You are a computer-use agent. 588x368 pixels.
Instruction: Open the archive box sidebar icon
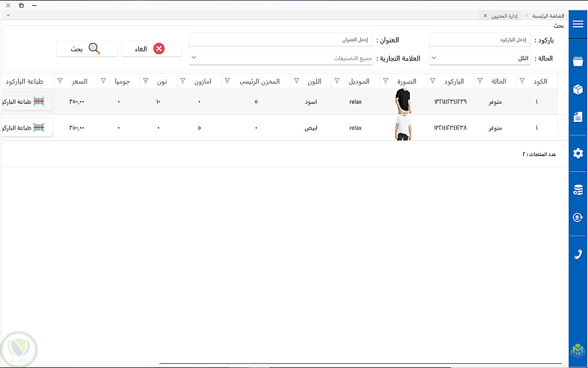pyautogui.click(x=578, y=61)
